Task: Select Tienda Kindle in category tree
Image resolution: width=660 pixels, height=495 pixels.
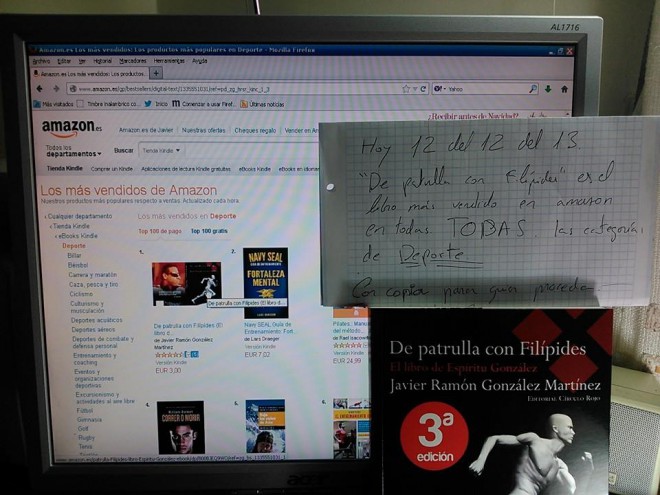Action: pos(71,226)
